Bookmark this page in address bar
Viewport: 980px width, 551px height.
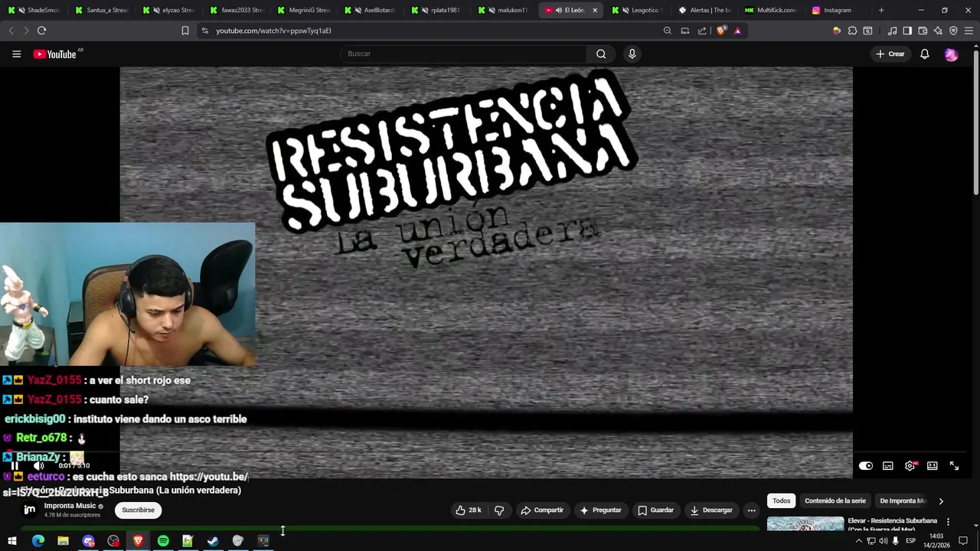[x=185, y=31]
